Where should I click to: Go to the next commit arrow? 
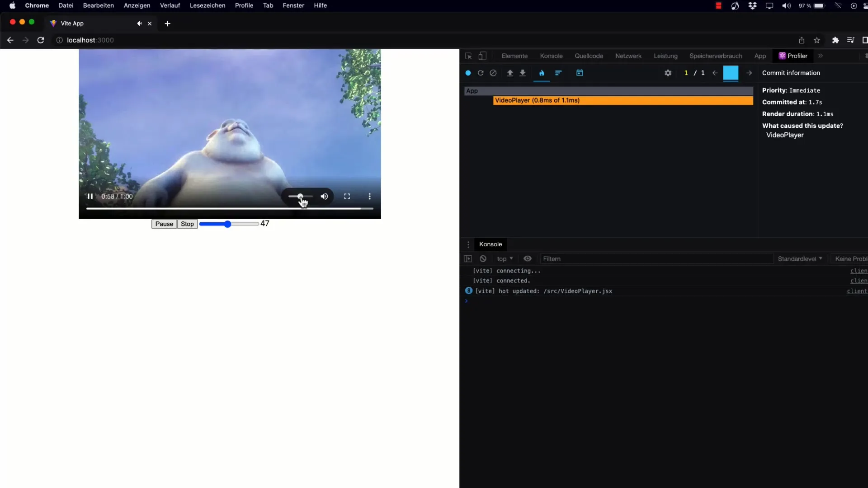click(x=749, y=73)
